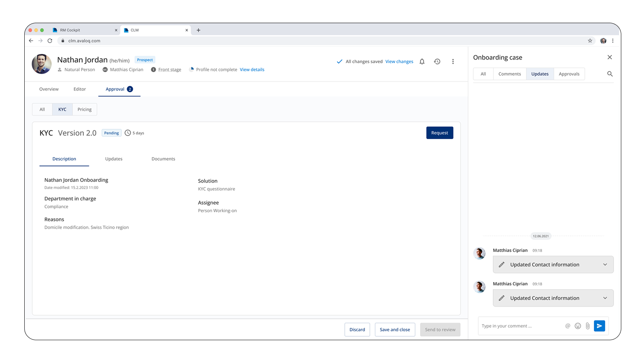The image size is (644, 363).
Task: Click the Front stage link
Action: pos(170,70)
